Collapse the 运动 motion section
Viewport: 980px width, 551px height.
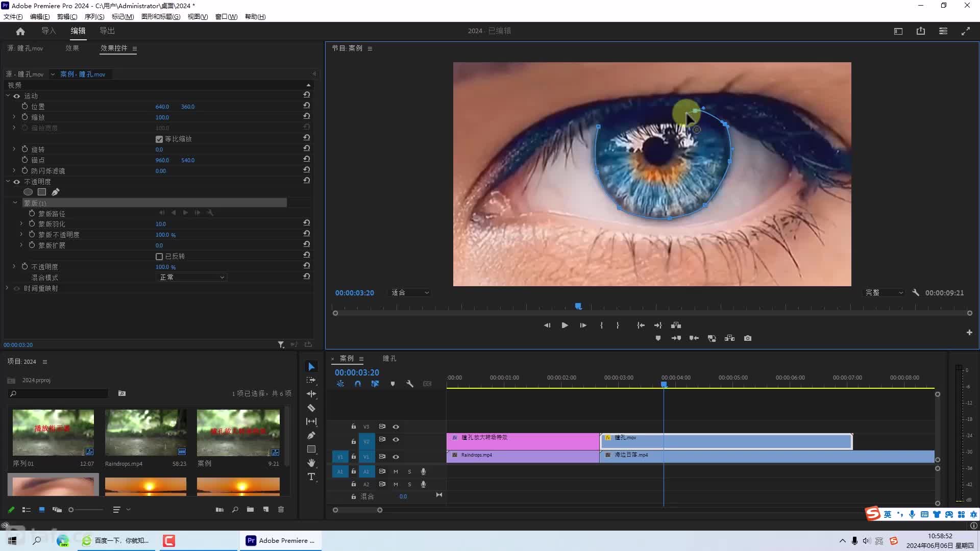click(8, 96)
